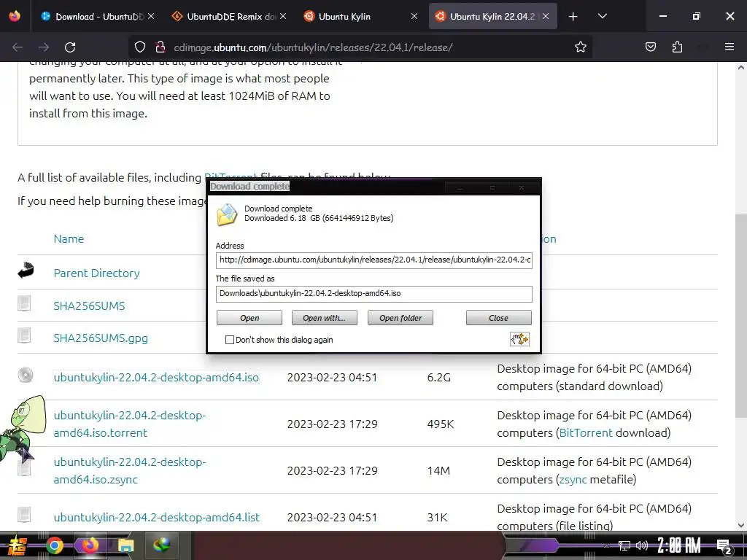
Task: Click the Address field in dialog
Action: (x=374, y=260)
